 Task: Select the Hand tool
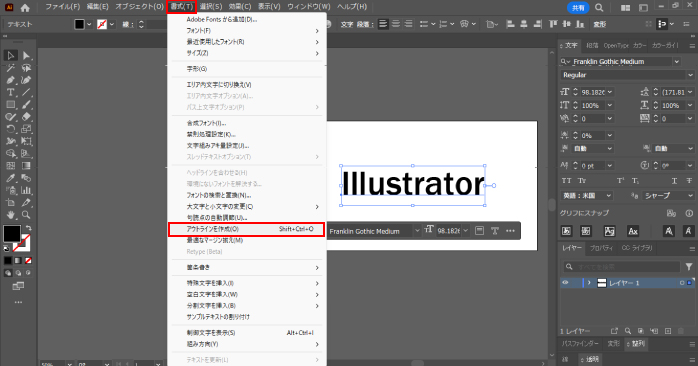pos(11,215)
